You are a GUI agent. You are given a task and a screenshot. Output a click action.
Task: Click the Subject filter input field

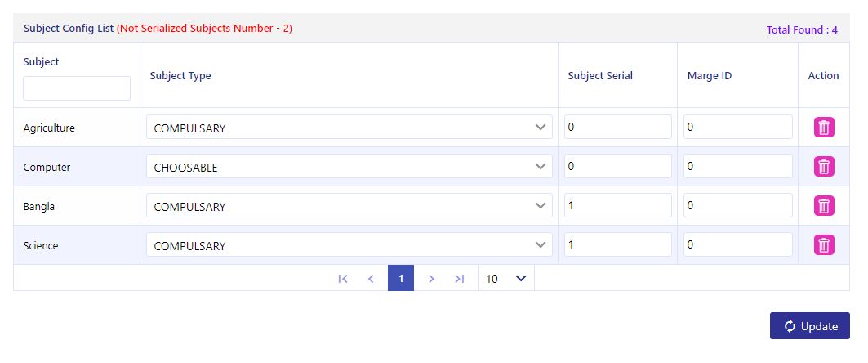coord(77,88)
